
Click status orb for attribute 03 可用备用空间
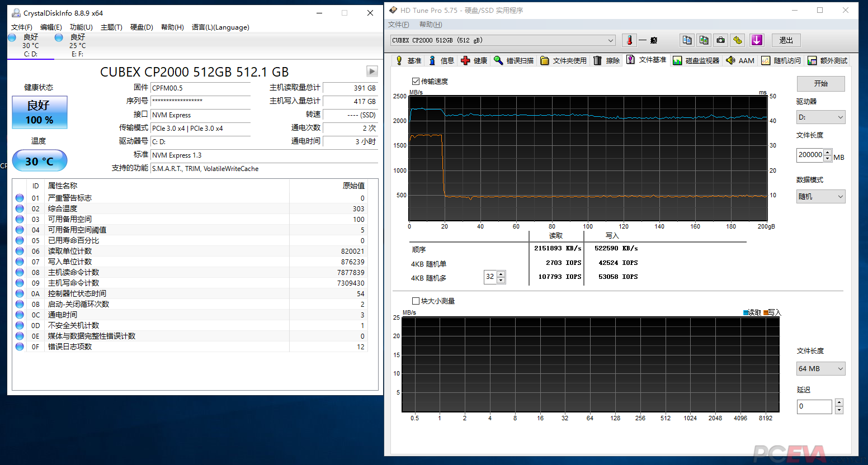20,219
